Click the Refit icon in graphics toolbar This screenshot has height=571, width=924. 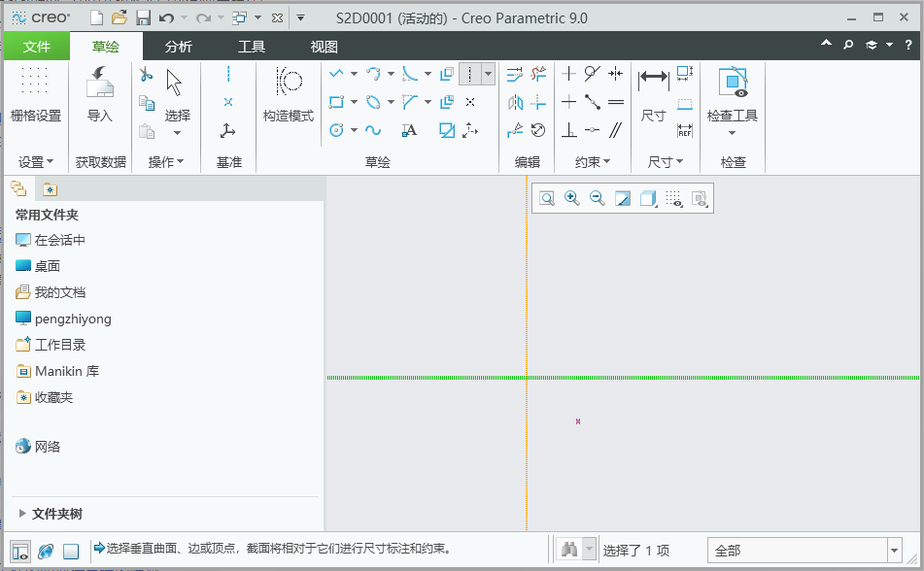coord(546,198)
